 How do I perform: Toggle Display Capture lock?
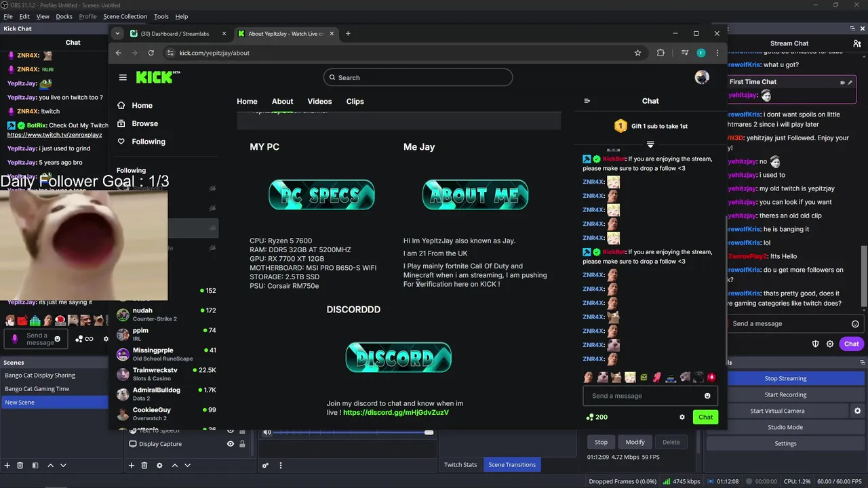[x=242, y=444]
